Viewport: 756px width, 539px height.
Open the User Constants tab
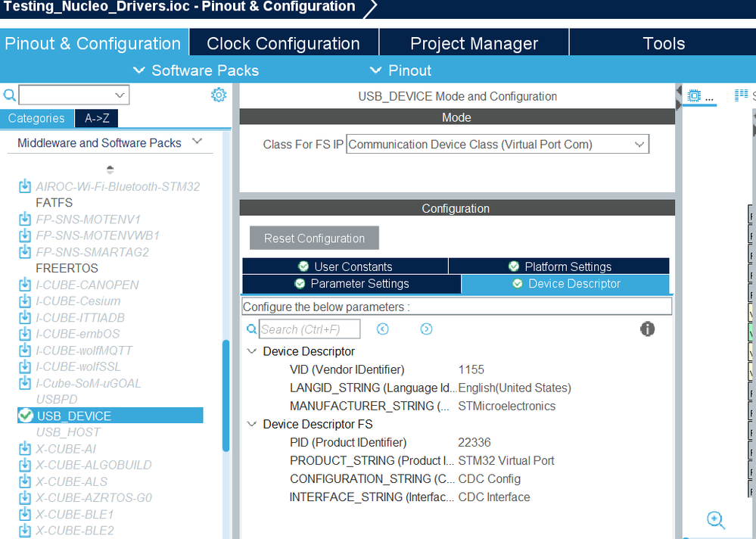(x=345, y=266)
